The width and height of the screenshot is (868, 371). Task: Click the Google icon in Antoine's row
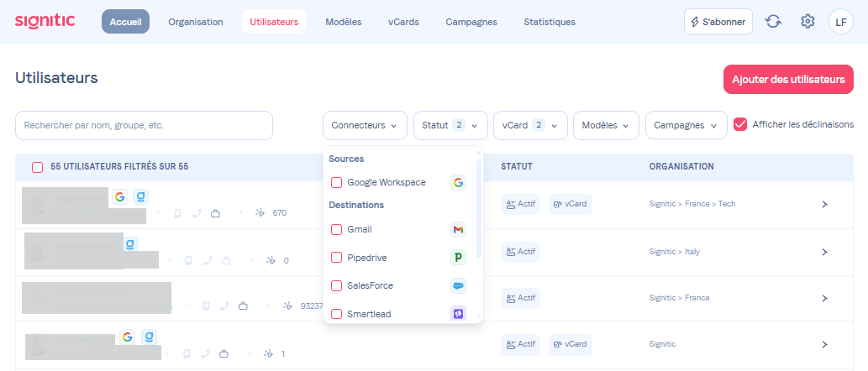pos(128,337)
